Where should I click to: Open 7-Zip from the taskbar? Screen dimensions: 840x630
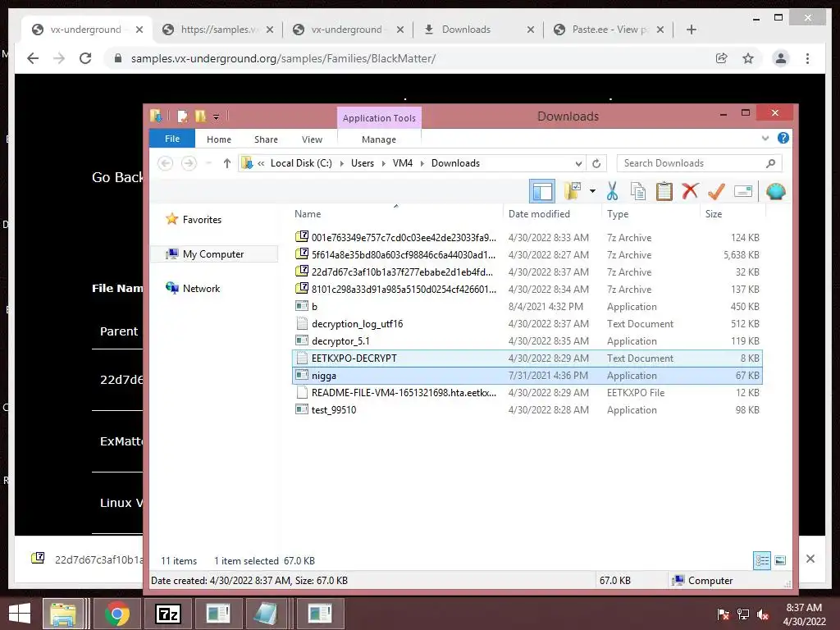(x=167, y=614)
